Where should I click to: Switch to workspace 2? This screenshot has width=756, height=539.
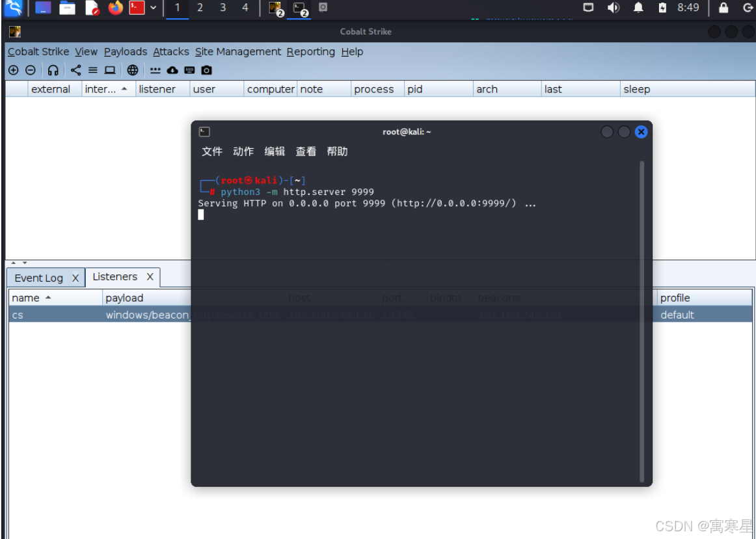point(200,8)
